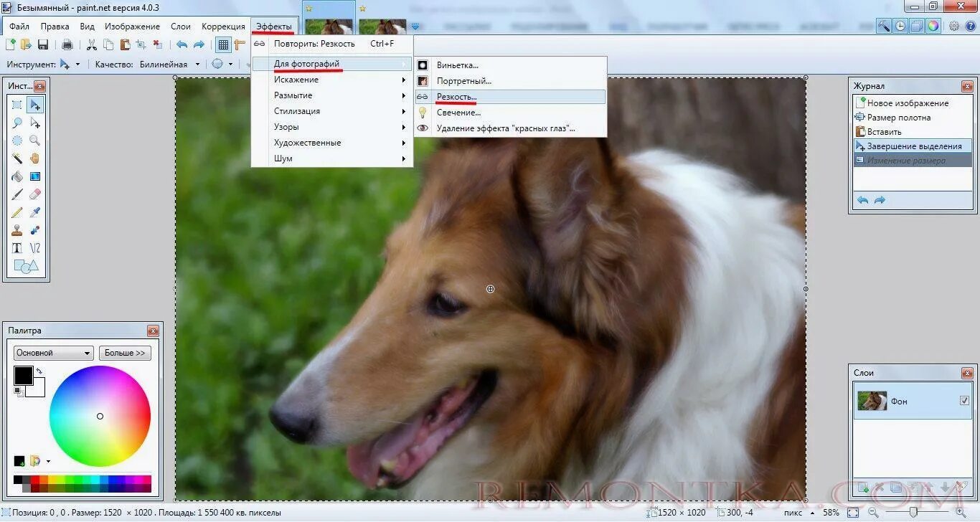
Task: Select the Recolor tool
Action: 35,230
